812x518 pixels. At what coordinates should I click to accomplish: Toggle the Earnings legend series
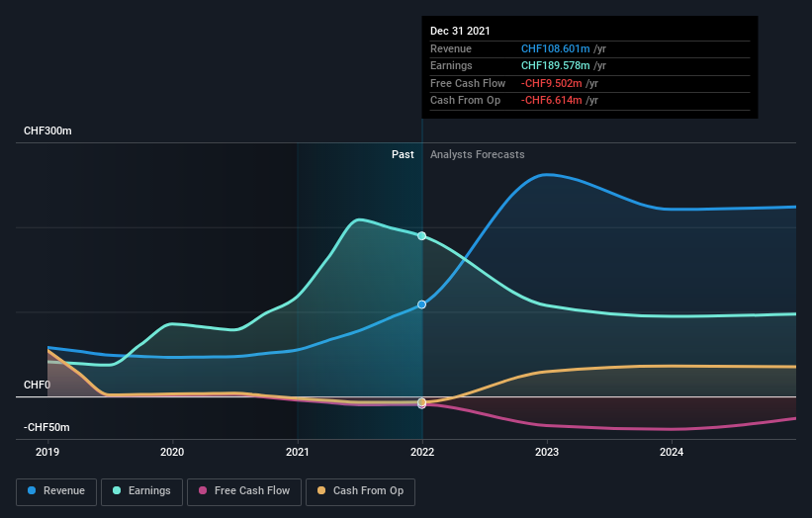[141, 491]
